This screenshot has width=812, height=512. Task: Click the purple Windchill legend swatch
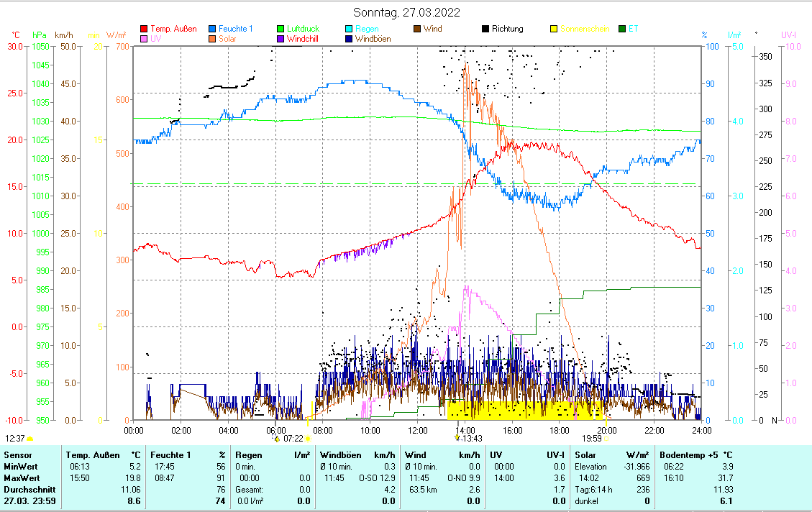(280, 39)
